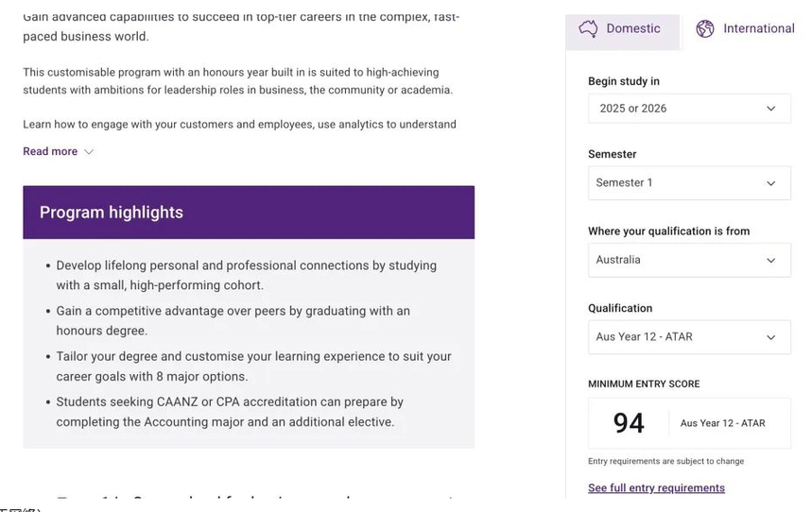The width and height of the screenshot is (812, 512).
Task: Click the chevron arrow in the Australia field
Action: 771,261
